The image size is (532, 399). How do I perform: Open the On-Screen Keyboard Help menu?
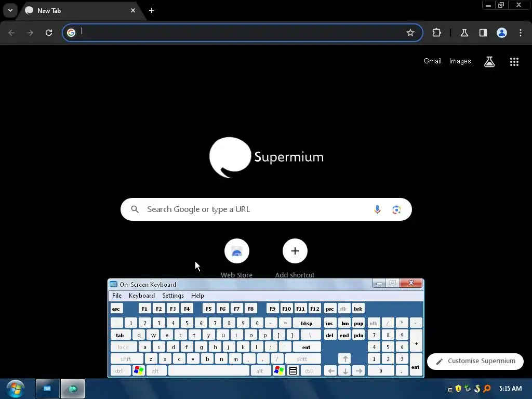pos(197,296)
